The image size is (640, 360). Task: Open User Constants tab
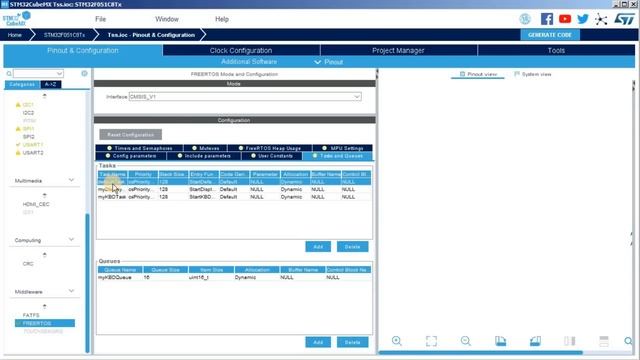[272, 156]
